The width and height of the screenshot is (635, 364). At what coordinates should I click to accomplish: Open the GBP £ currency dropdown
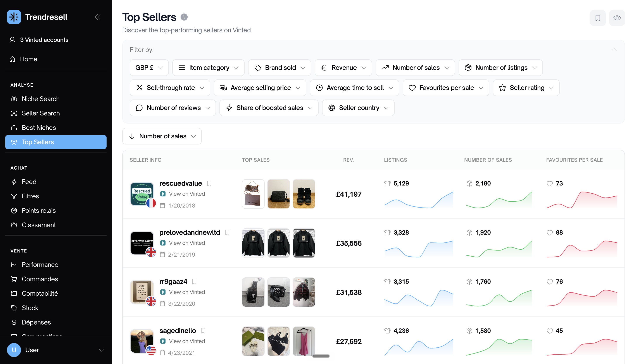pos(149,67)
